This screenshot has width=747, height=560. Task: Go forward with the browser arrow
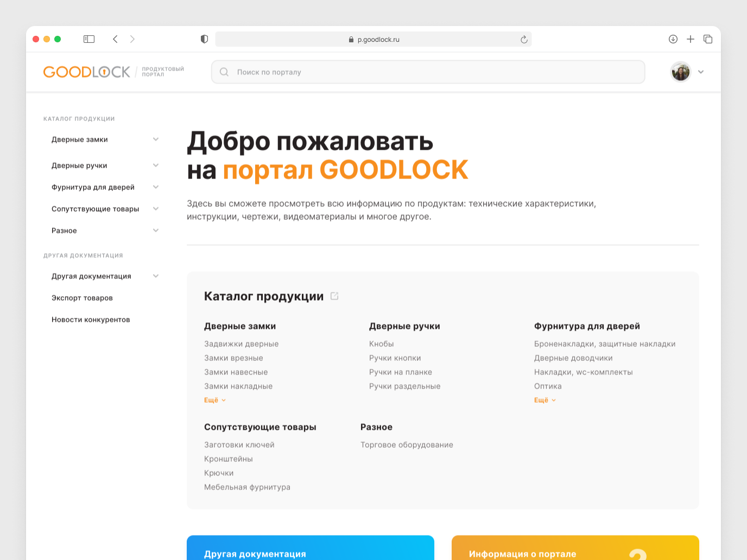tap(132, 39)
